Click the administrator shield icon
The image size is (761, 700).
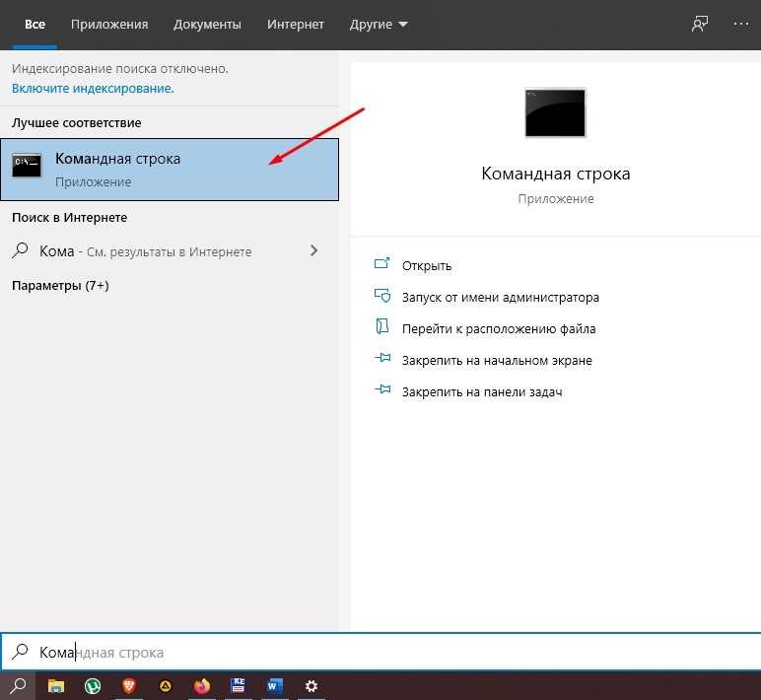click(x=382, y=295)
